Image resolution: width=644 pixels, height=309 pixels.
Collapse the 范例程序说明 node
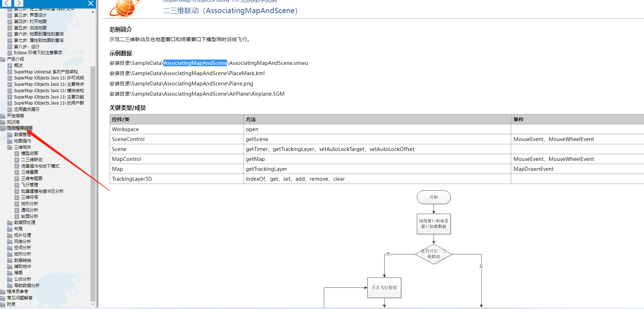pos(3,128)
